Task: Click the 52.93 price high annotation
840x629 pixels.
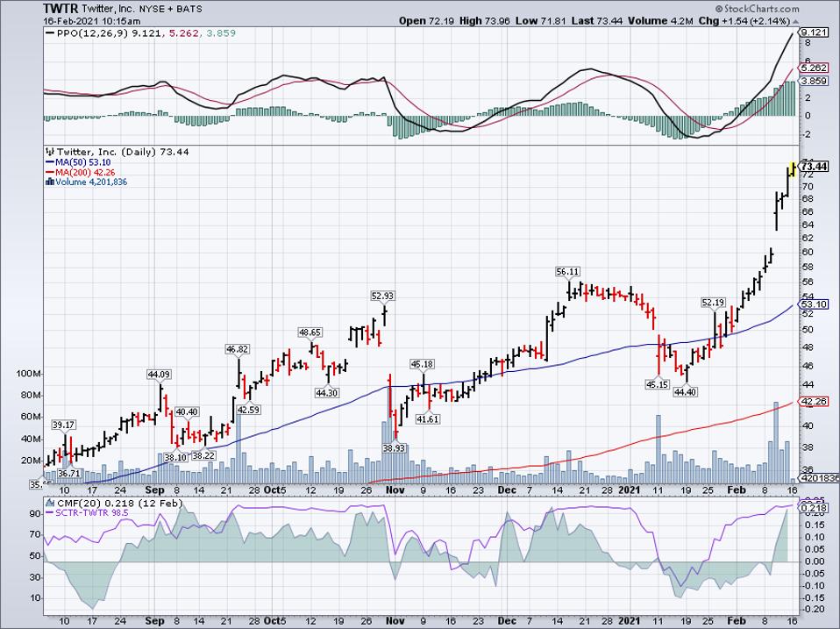Action: pyautogui.click(x=382, y=296)
